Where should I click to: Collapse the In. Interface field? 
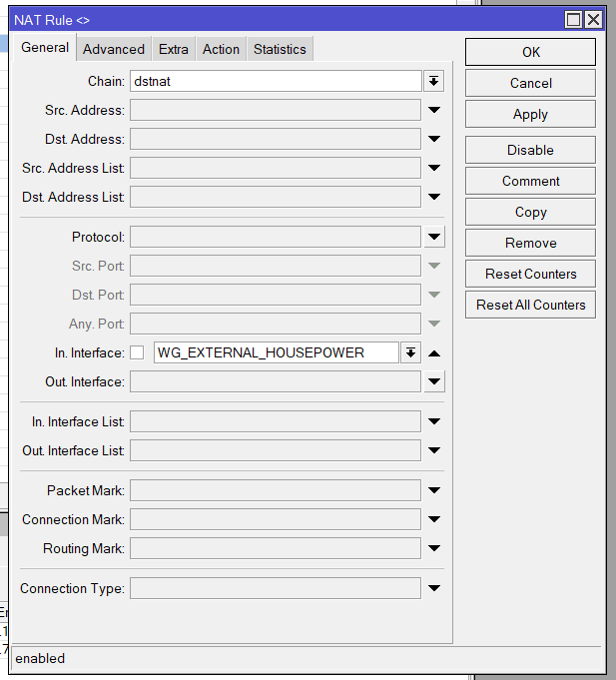434,353
